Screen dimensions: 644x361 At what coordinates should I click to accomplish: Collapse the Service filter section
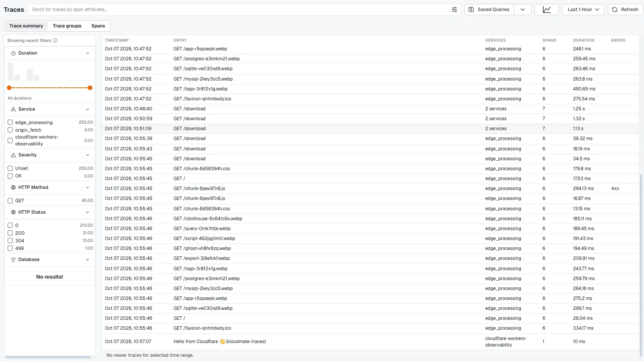click(x=87, y=109)
